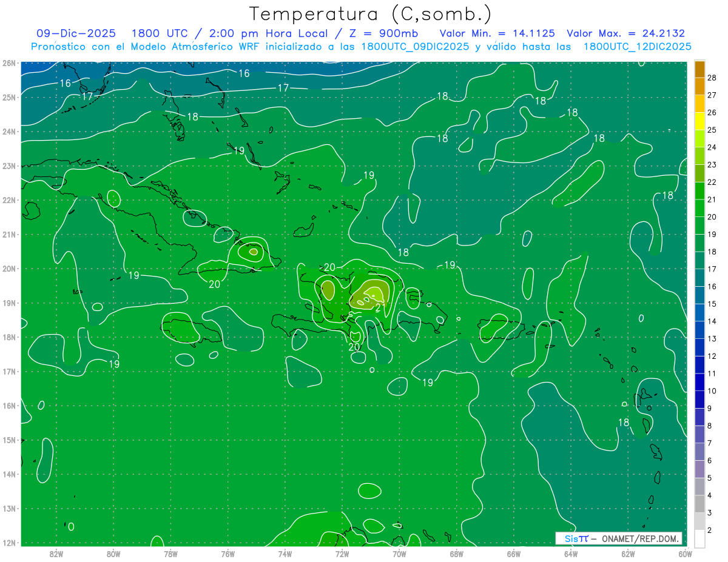Click the teal legend swatch between 16 and 17
This screenshot has height=562, width=728.
(x=699, y=278)
